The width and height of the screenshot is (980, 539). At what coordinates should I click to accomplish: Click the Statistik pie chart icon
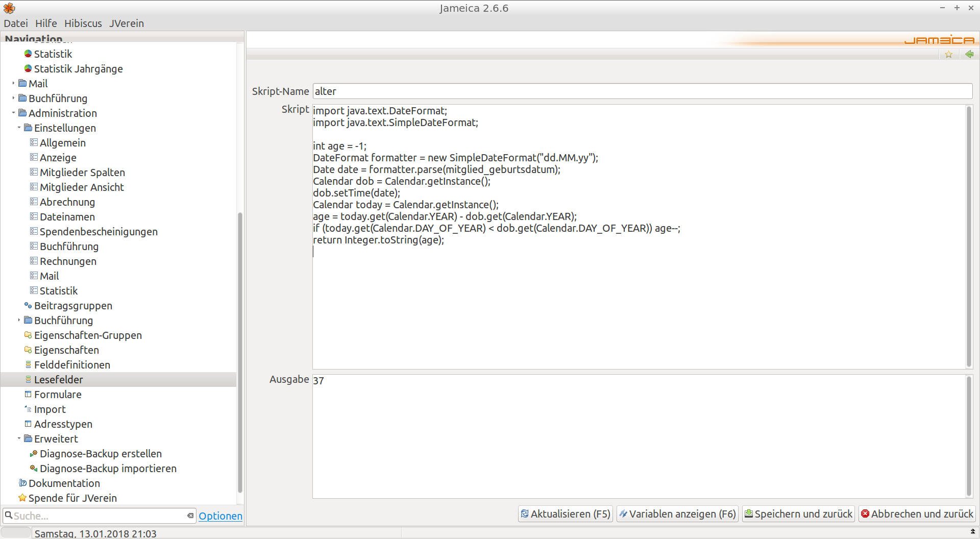(28, 54)
